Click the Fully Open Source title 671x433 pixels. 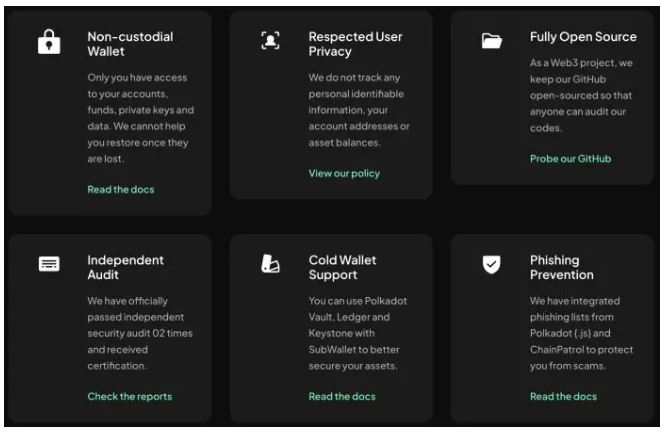point(583,37)
